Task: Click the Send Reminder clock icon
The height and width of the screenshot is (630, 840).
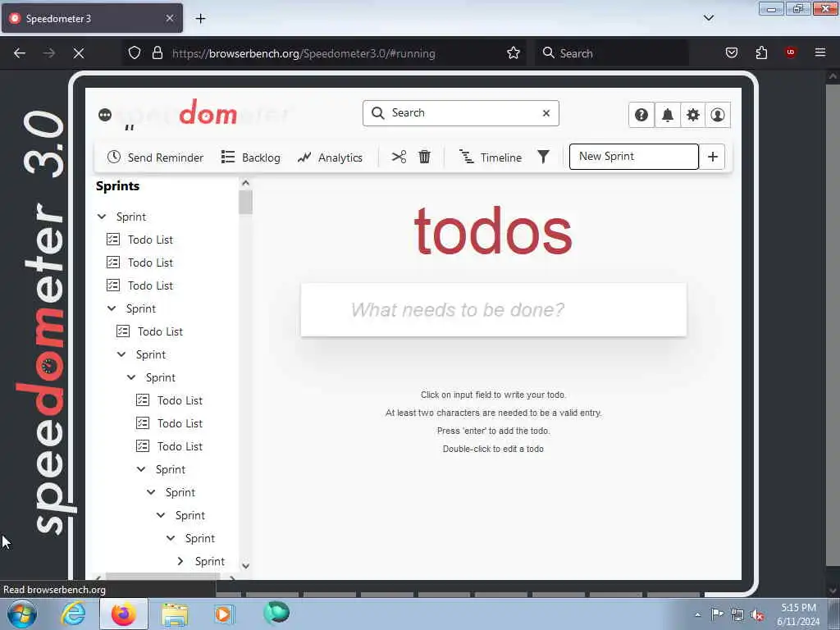Action: tap(113, 157)
